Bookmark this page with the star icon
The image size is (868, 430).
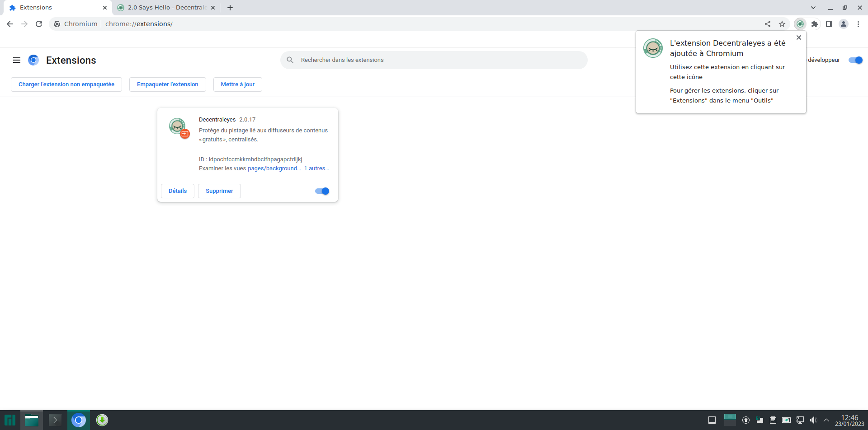[x=782, y=24]
